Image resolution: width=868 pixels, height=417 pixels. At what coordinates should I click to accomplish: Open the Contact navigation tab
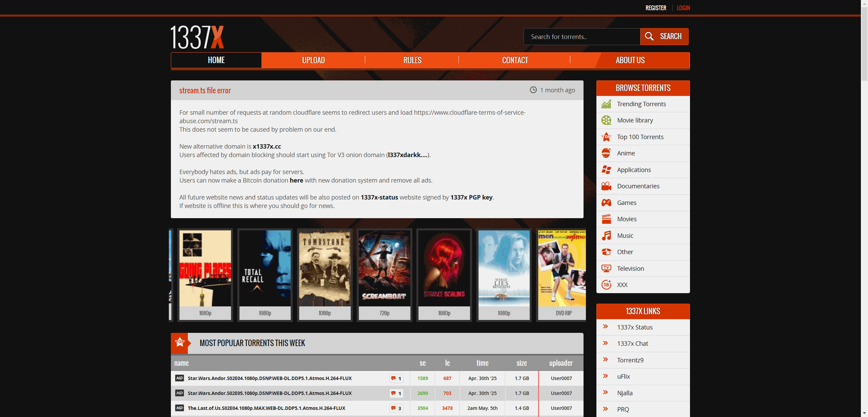pos(515,60)
